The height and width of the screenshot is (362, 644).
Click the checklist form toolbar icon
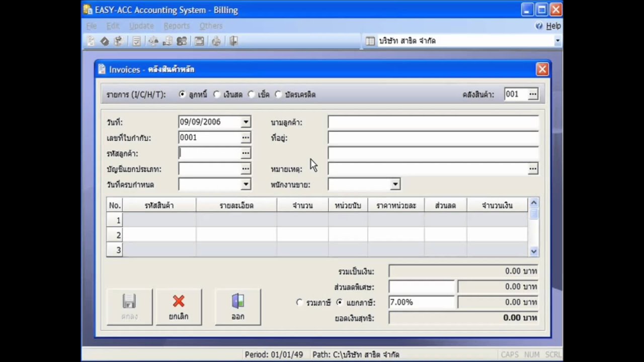(136, 41)
